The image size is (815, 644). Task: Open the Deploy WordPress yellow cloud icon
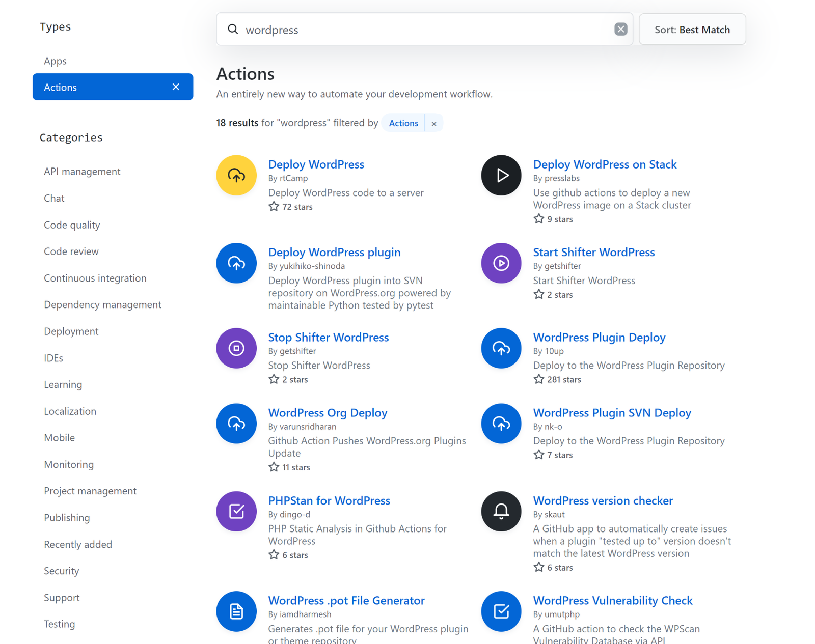(236, 175)
